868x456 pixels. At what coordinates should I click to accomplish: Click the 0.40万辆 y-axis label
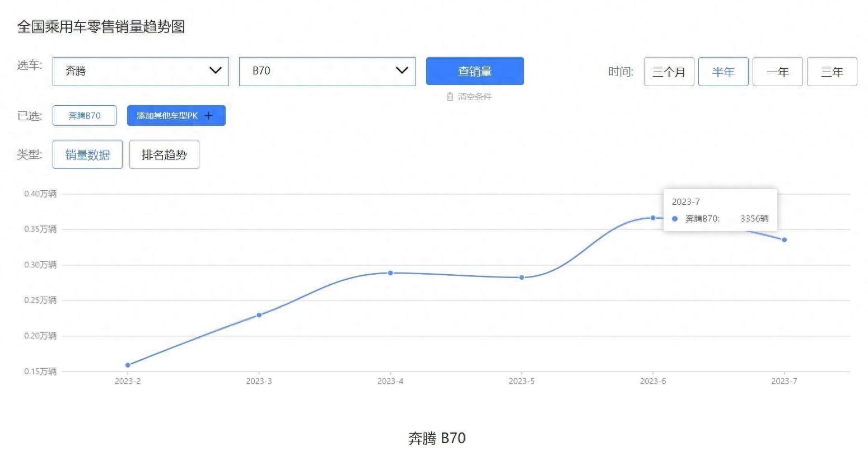pyautogui.click(x=40, y=194)
